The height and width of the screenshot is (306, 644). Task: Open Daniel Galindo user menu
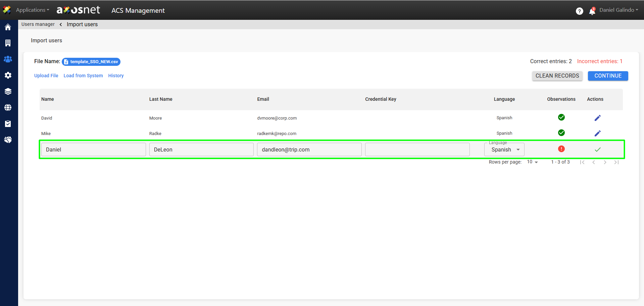pos(618,10)
